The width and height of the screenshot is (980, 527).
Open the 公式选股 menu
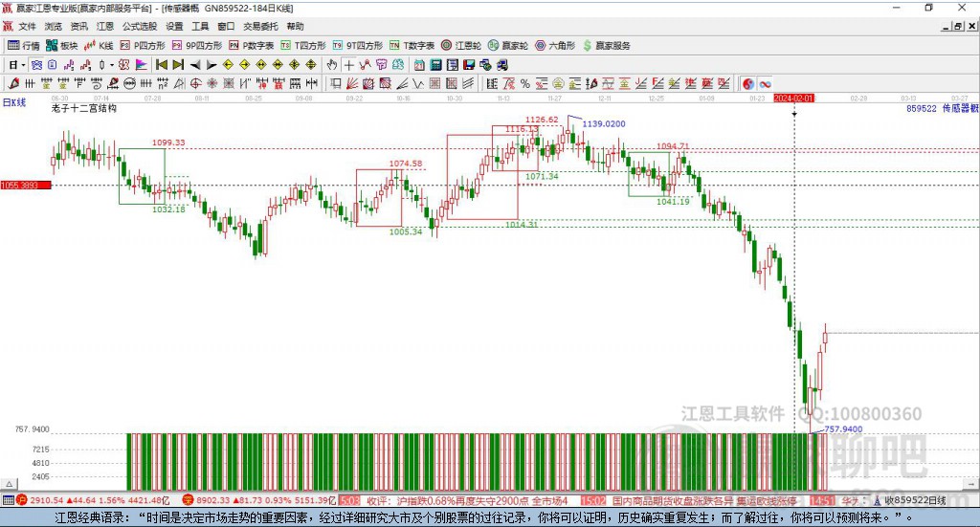point(139,27)
